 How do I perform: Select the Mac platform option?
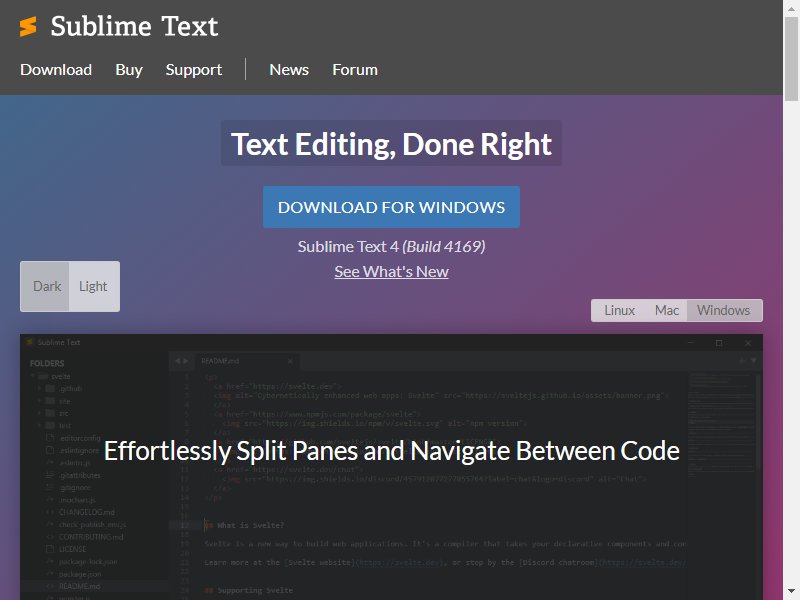click(666, 310)
